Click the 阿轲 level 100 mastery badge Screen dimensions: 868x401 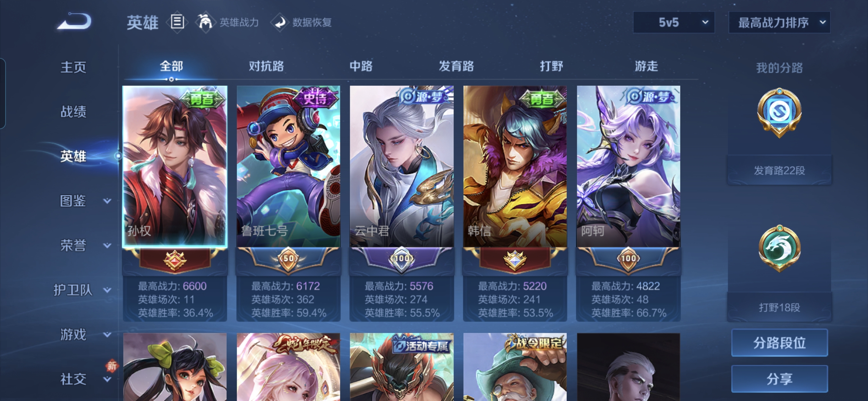click(628, 259)
